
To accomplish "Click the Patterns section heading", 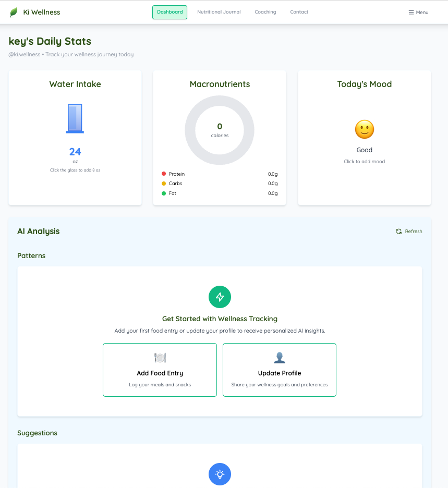I will pyautogui.click(x=31, y=256).
